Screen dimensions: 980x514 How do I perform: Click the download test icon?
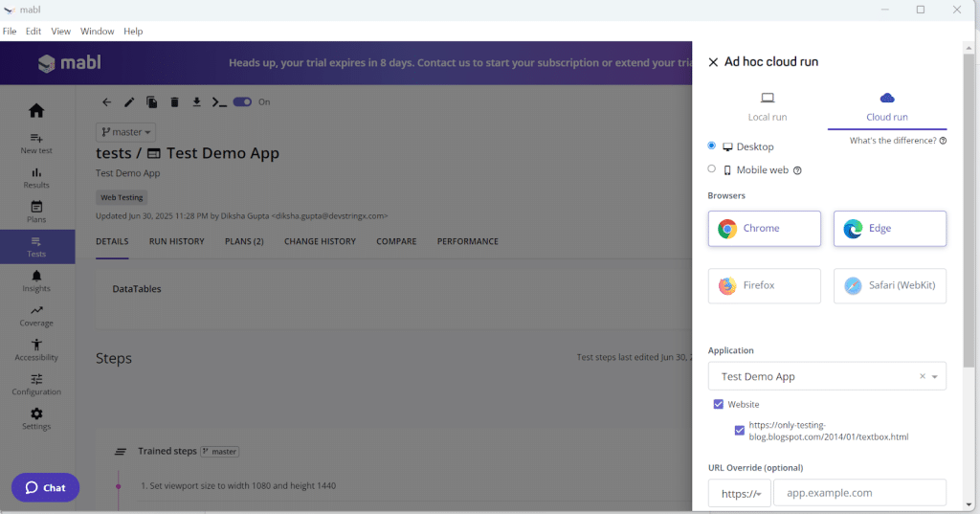(x=197, y=101)
